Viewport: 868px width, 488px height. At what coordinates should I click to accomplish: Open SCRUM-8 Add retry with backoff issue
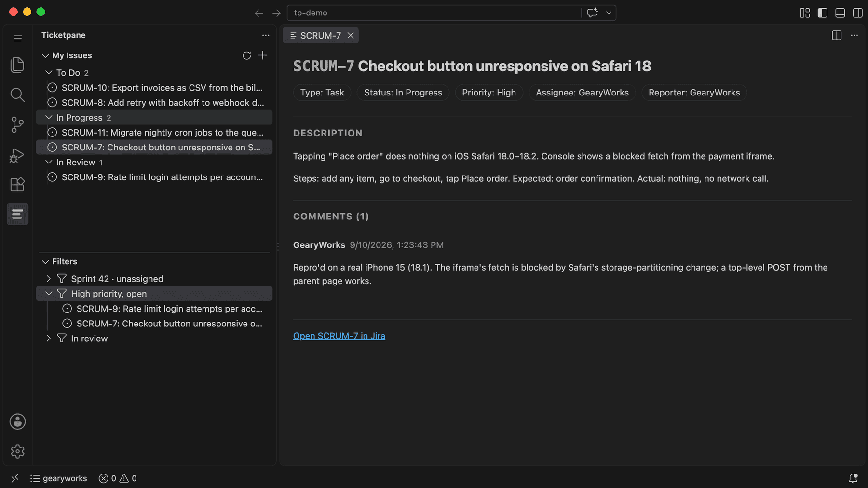[x=154, y=102]
